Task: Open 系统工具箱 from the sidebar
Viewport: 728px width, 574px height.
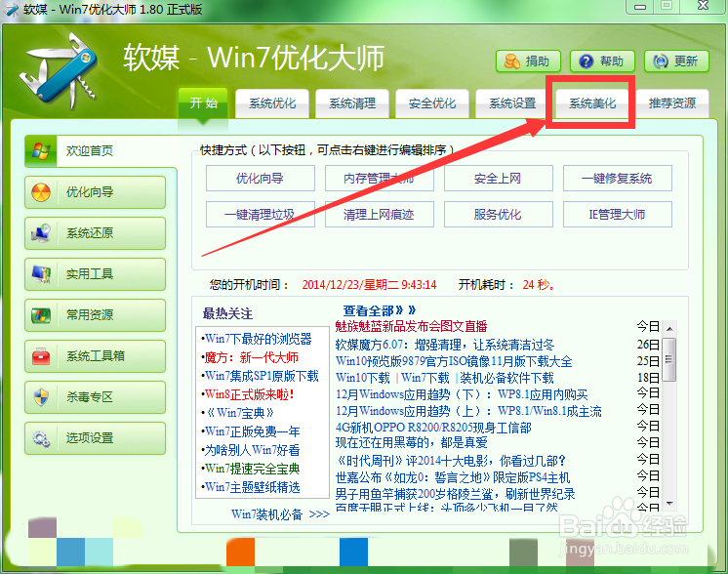Action: click(x=96, y=356)
